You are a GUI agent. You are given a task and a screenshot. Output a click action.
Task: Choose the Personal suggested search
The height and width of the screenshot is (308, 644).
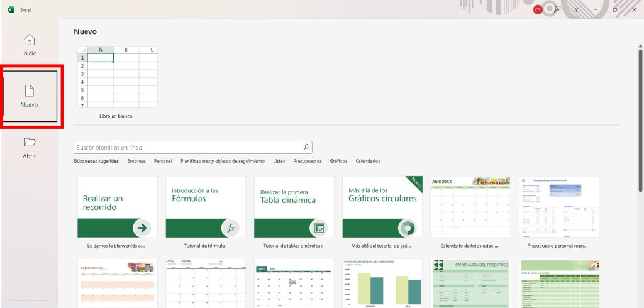click(x=163, y=162)
